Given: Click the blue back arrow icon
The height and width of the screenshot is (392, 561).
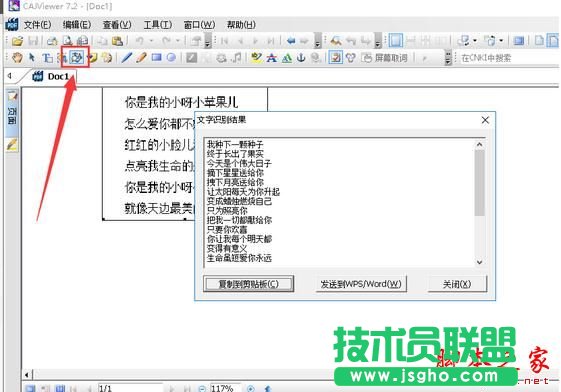Looking at the screenshot, I should (291, 41).
